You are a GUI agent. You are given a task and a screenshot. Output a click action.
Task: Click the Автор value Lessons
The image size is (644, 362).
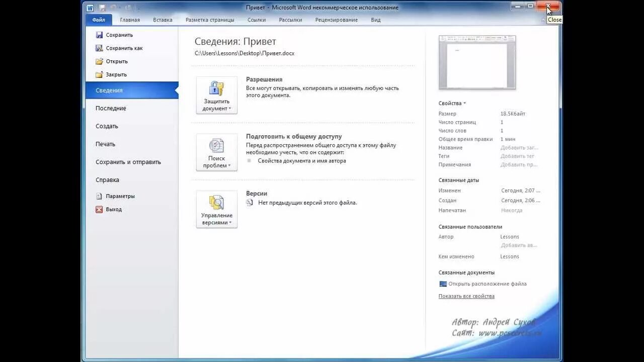coord(510,237)
